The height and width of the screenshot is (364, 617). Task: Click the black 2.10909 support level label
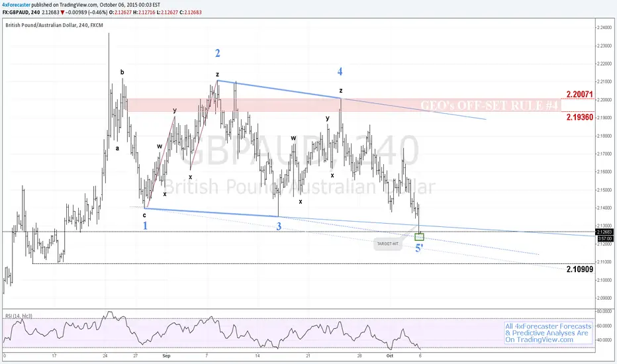pos(580,269)
